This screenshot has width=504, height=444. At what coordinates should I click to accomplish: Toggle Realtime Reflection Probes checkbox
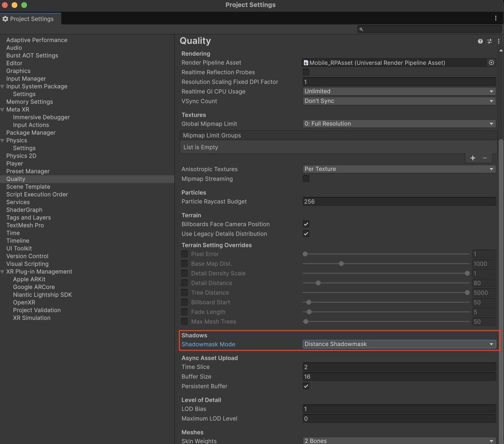(x=306, y=72)
